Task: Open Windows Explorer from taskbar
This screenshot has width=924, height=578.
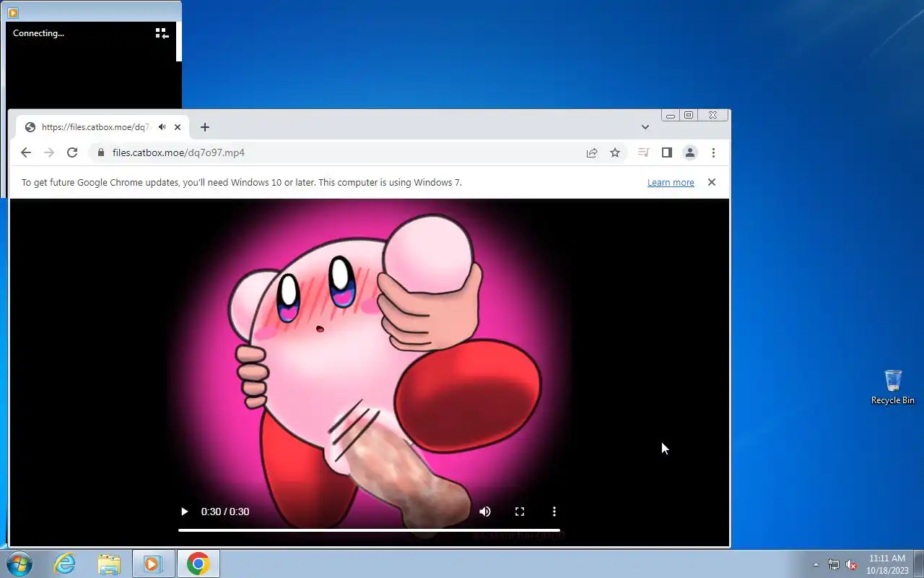Action: (x=109, y=564)
